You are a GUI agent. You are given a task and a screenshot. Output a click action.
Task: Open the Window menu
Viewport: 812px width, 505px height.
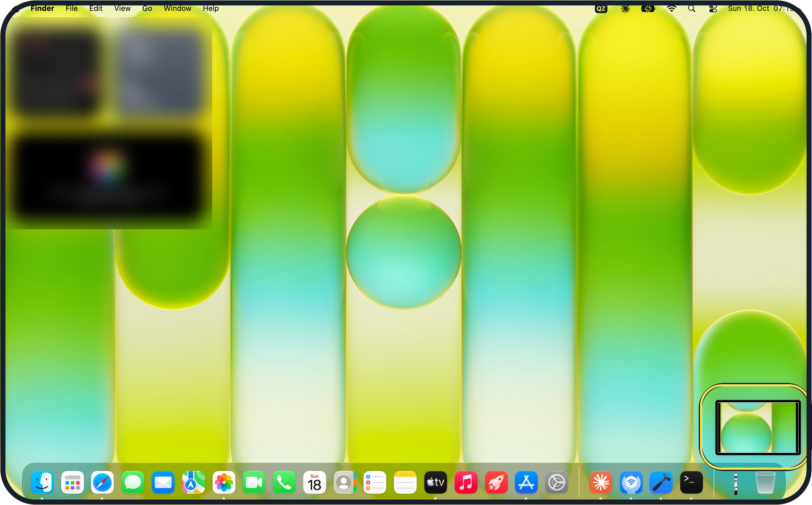pos(178,8)
